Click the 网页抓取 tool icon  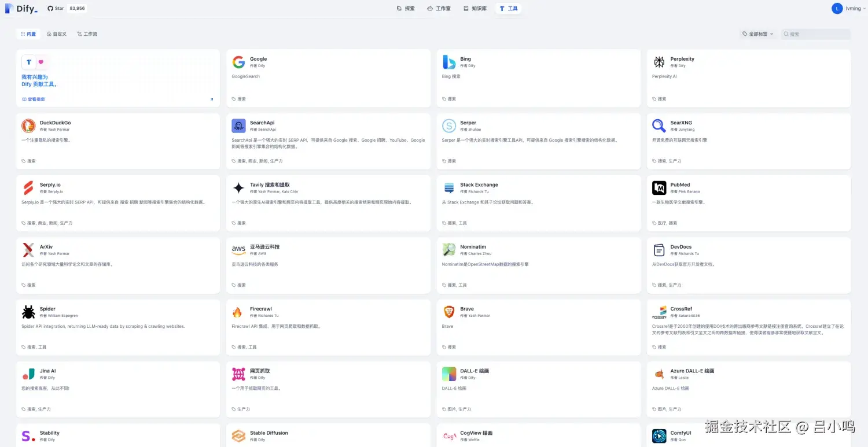point(238,374)
